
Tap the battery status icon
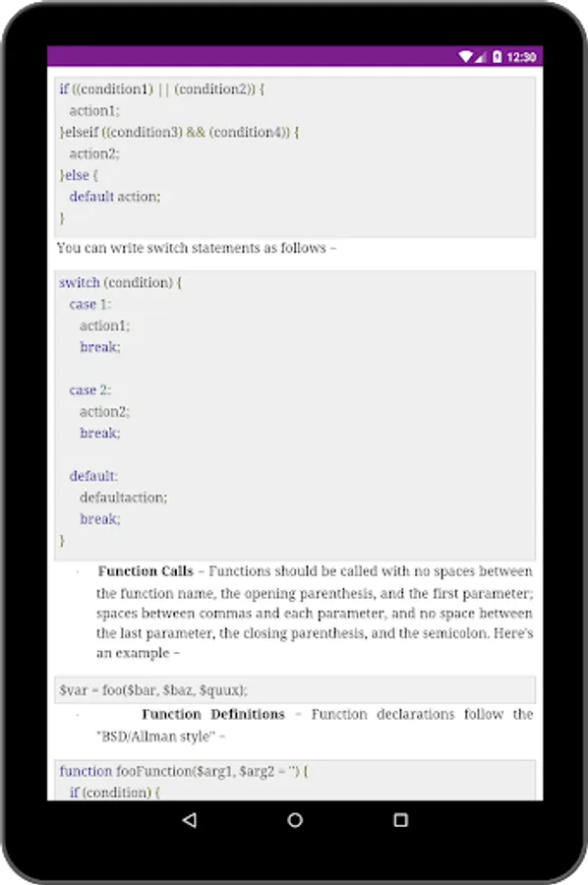click(x=497, y=56)
